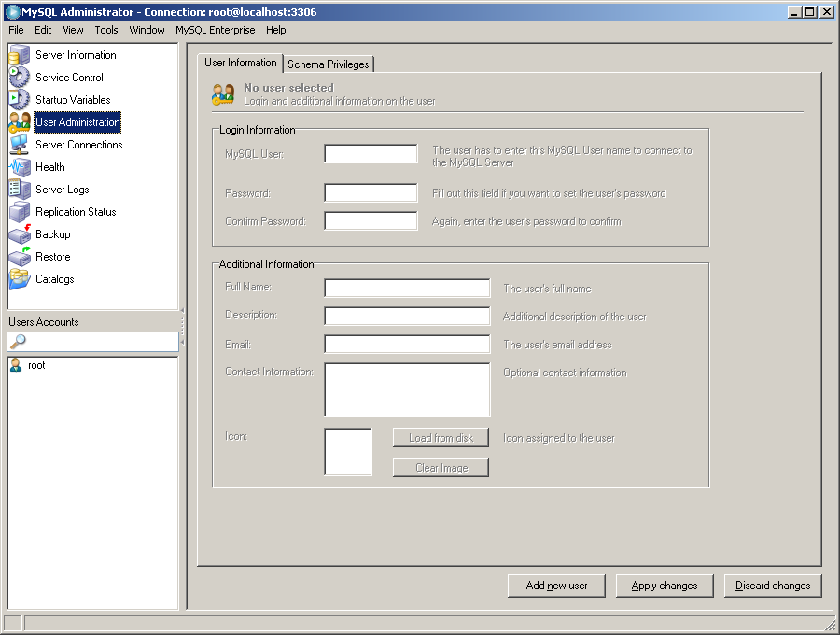Open the Tools menu
This screenshot has width=840, height=635.
pos(106,30)
